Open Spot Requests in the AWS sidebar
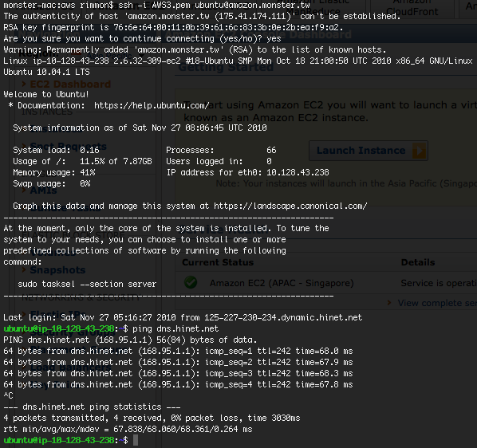477x448 pixels. (x=68, y=147)
